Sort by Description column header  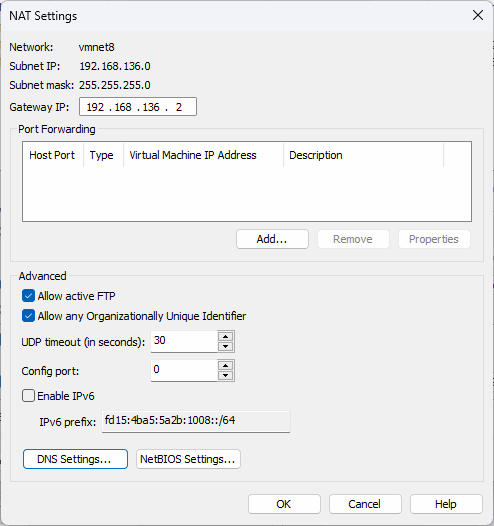(x=363, y=155)
